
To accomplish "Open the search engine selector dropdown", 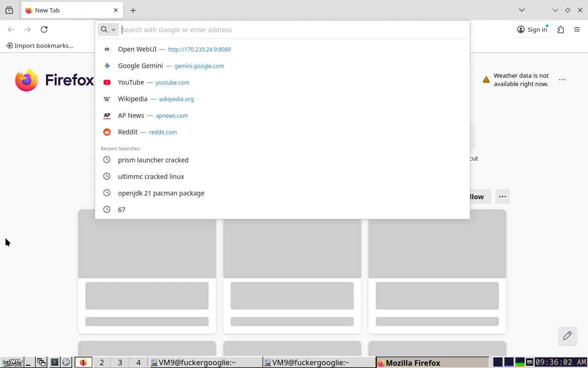I will point(108,29).
